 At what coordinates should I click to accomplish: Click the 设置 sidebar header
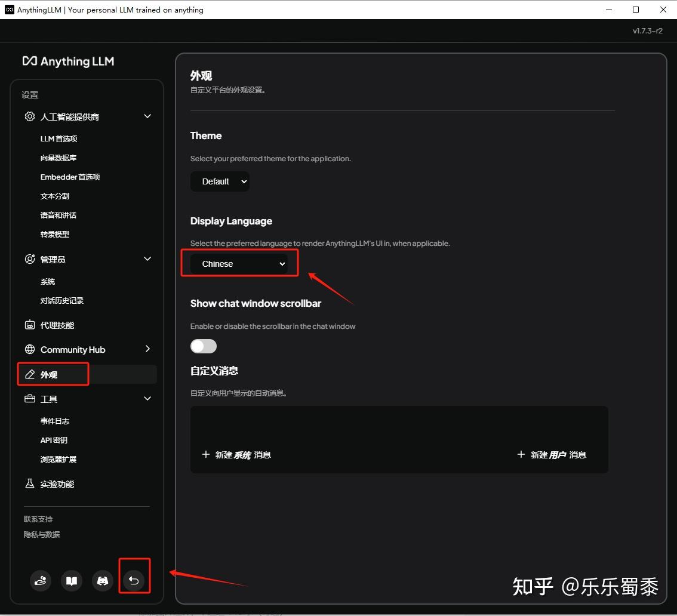[30, 95]
